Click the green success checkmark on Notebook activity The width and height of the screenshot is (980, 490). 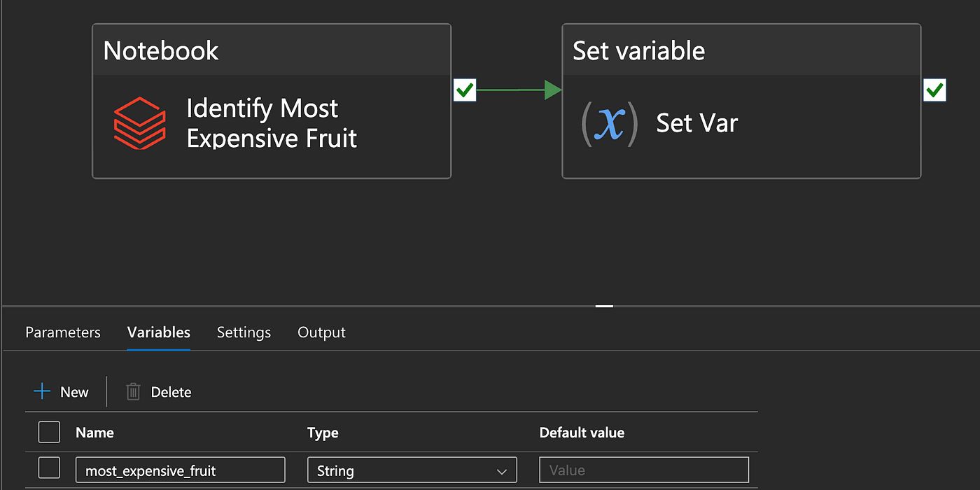(465, 90)
